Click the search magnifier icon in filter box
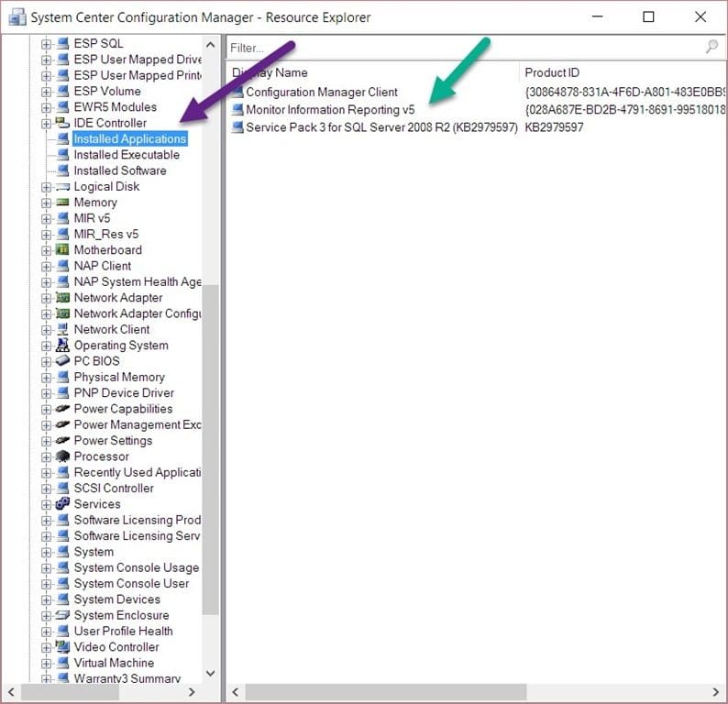728x704 pixels. tap(711, 47)
